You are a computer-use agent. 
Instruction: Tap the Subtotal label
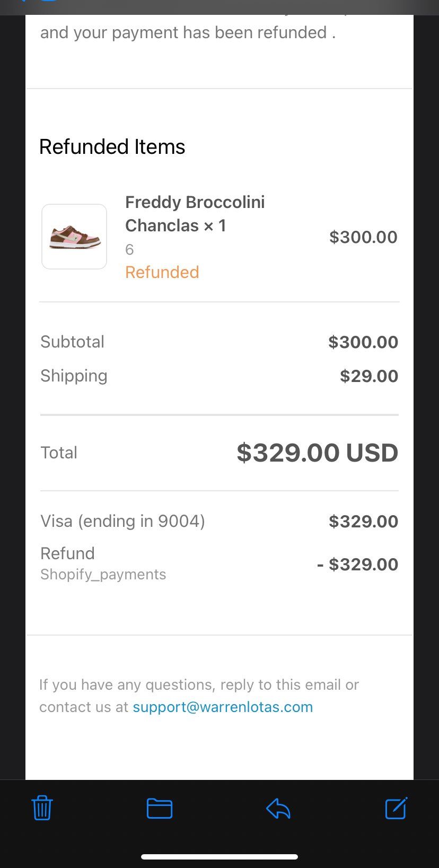pos(73,342)
